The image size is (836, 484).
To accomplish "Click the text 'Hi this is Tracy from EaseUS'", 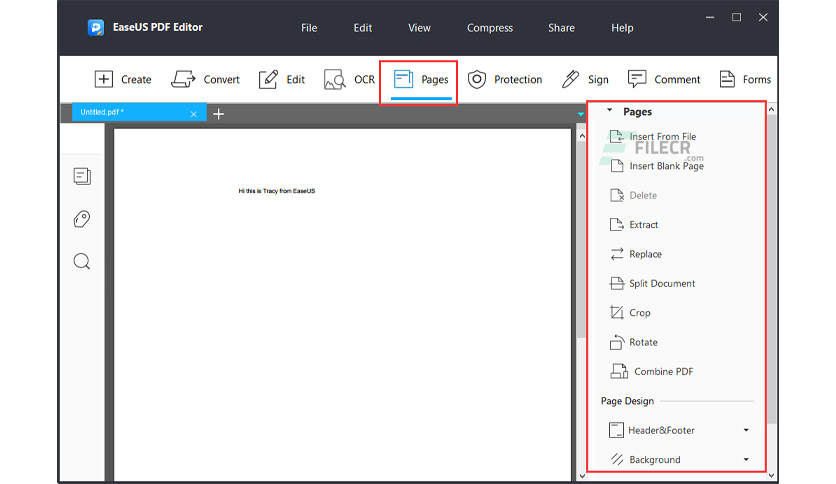I will pyautogui.click(x=277, y=191).
